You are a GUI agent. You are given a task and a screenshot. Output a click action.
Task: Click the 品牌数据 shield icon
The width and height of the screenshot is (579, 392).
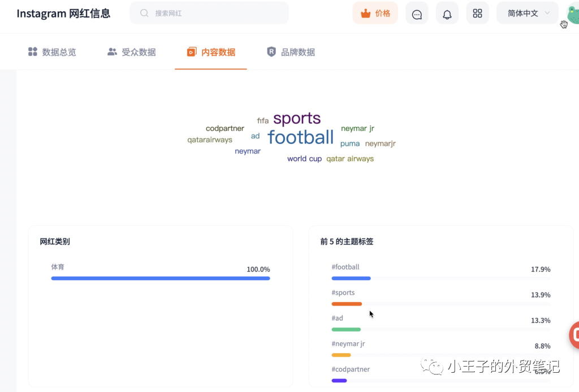click(x=271, y=51)
